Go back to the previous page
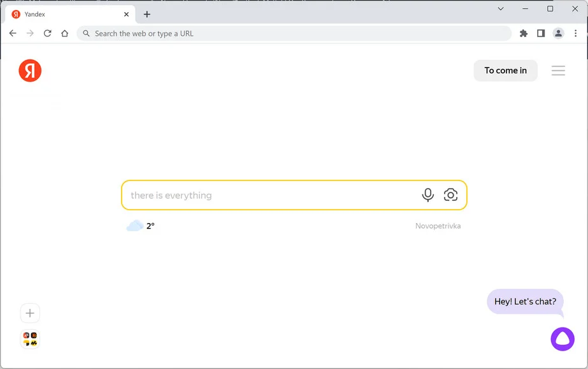The image size is (588, 369). tap(13, 33)
